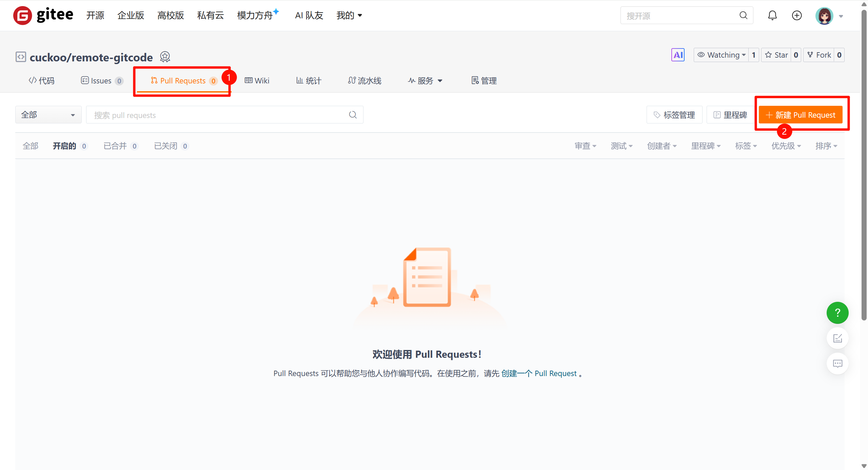Focus the 搜开源 search field
This screenshot has width=868, height=470.
678,16
